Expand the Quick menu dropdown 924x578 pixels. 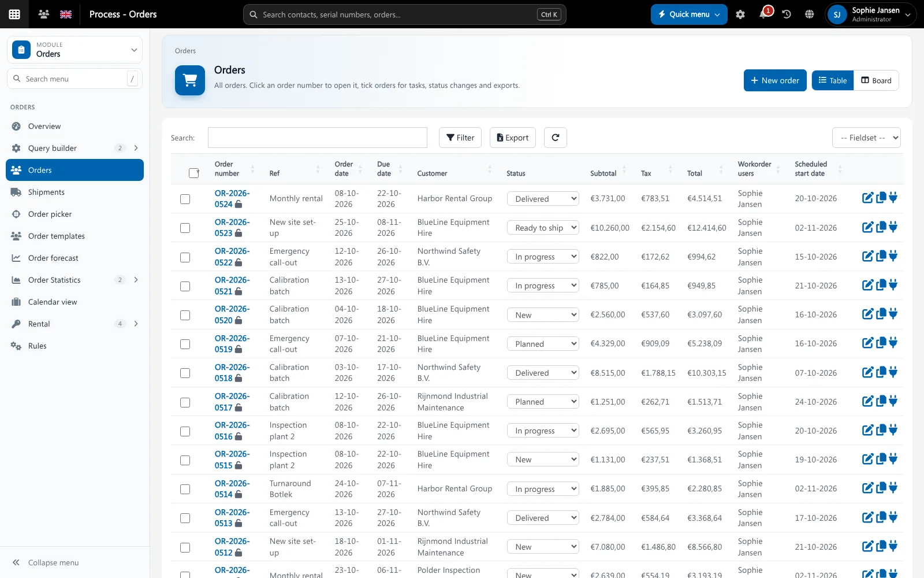click(x=689, y=14)
